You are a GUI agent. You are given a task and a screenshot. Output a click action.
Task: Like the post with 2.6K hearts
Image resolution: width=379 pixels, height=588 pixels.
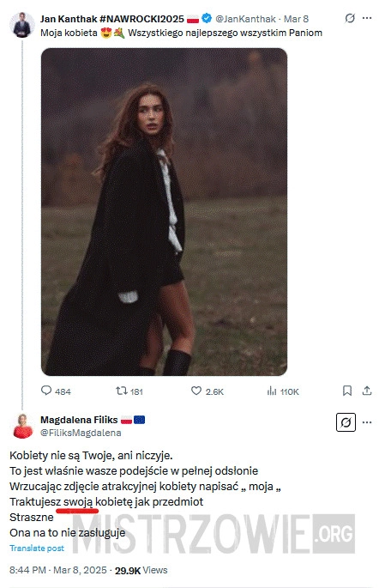196,391
